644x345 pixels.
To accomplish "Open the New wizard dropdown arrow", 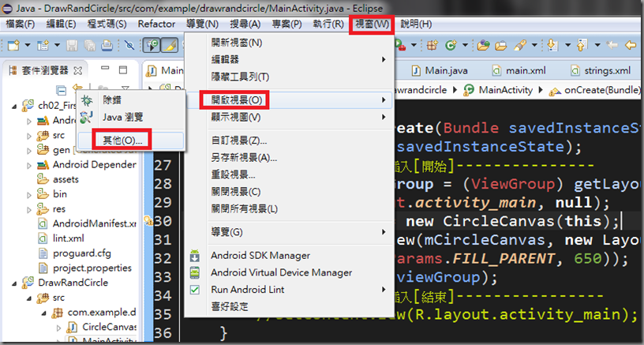I will (x=28, y=45).
